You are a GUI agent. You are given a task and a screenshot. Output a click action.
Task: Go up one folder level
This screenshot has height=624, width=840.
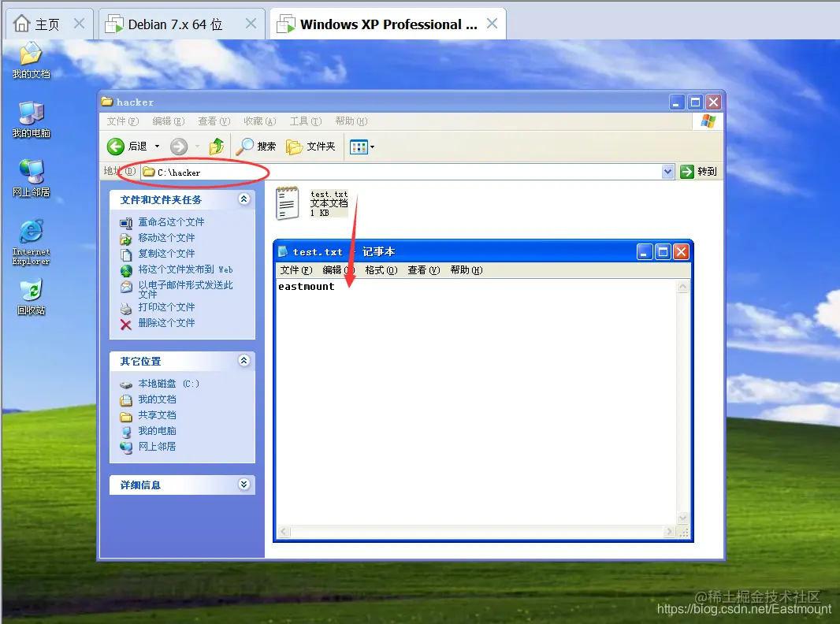tap(217, 147)
